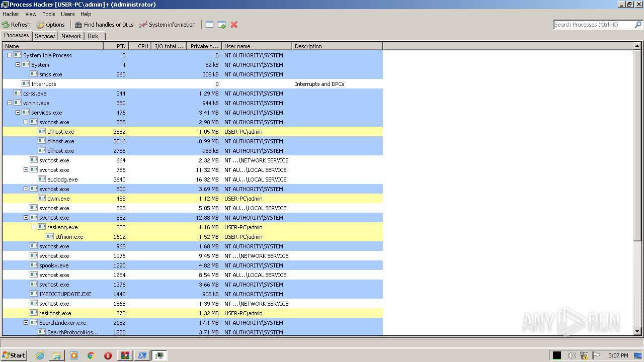Launch Internet Explorer from taskbar

(x=40, y=355)
